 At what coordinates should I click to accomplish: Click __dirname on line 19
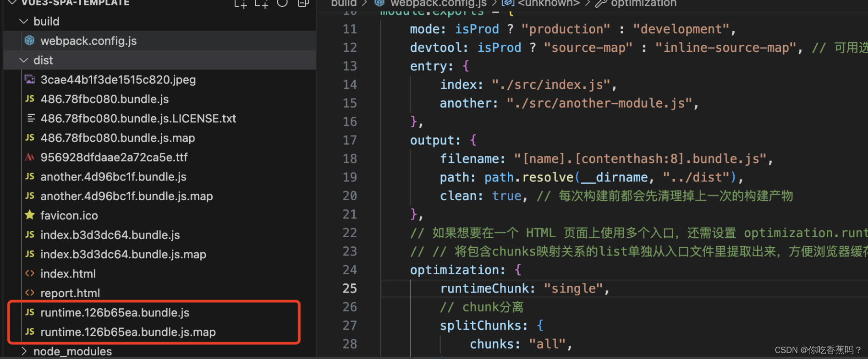click(615, 177)
